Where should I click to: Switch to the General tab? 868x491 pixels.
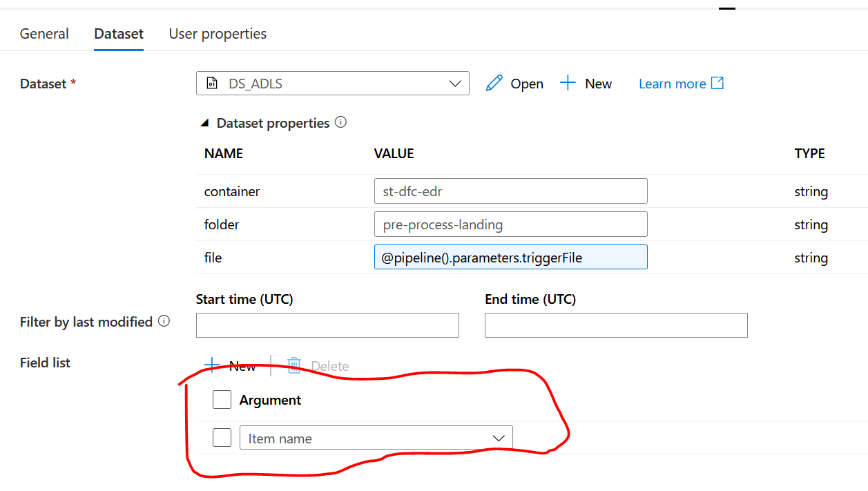44,34
